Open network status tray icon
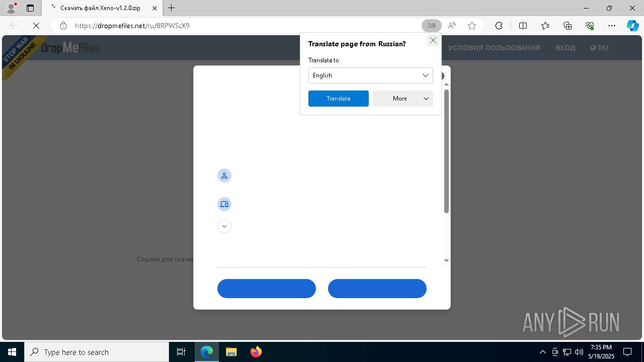This screenshot has width=644, height=362. [567, 352]
